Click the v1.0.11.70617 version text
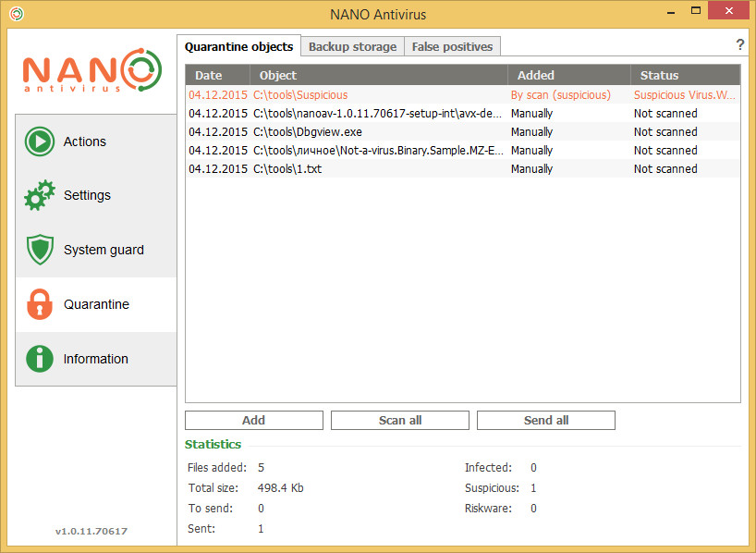756x553 pixels. 91,532
